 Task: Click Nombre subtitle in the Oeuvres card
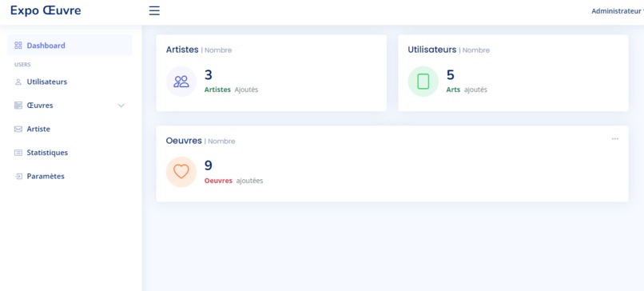(x=221, y=142)
